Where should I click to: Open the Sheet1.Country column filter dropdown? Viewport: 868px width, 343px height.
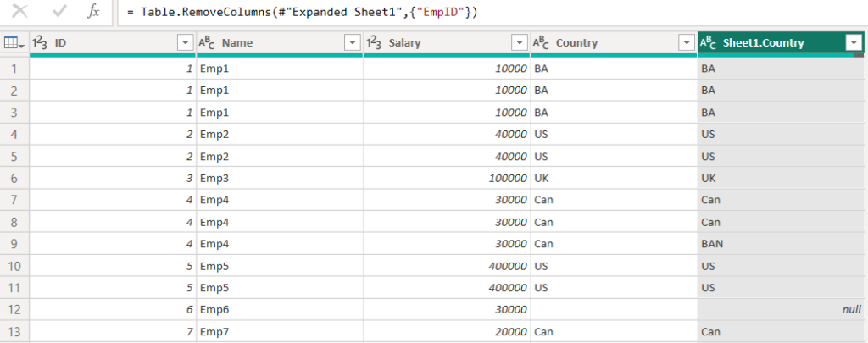[854, 42]
